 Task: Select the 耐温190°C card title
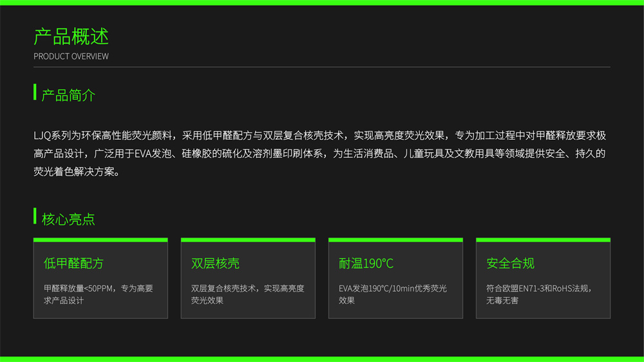pos(366,263)
